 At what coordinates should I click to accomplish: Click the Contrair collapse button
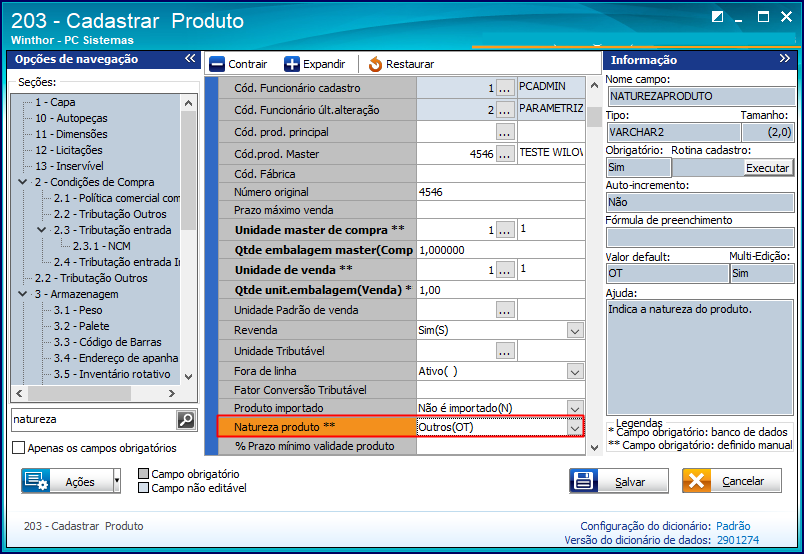point(238,64)
